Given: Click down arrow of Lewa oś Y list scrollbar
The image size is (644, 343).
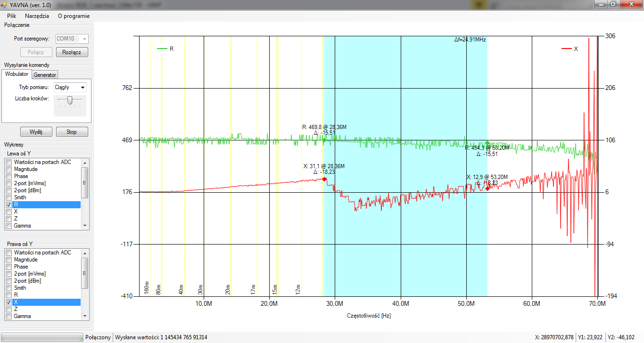Looking at the screenshot, I should pyautogui.click(x=85, y=226).
